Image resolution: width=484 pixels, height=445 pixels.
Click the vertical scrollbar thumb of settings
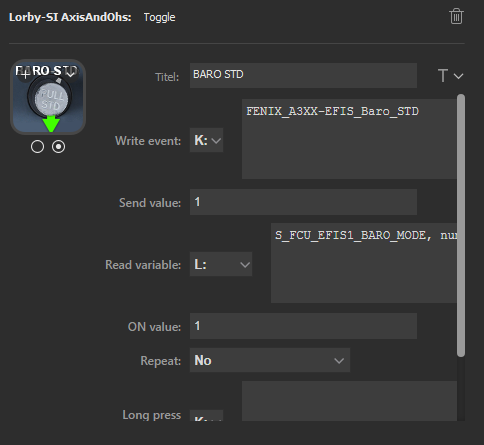click(x=461, y=226)
